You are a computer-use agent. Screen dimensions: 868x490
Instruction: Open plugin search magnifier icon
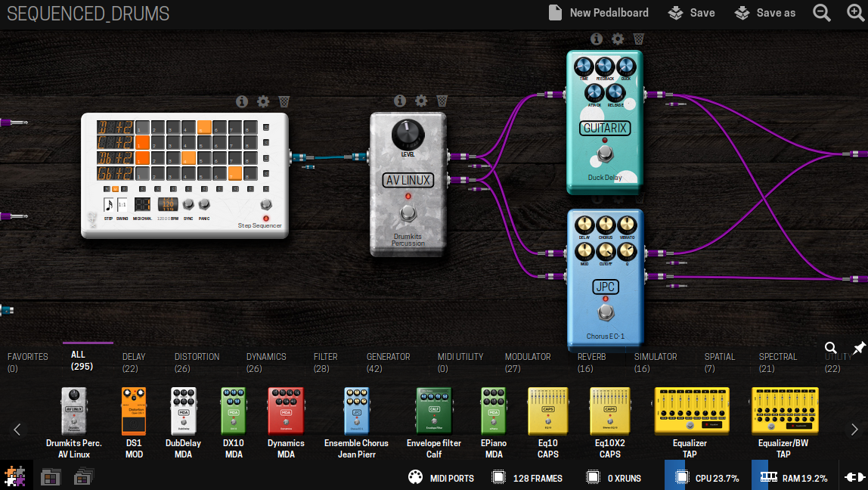831,348
